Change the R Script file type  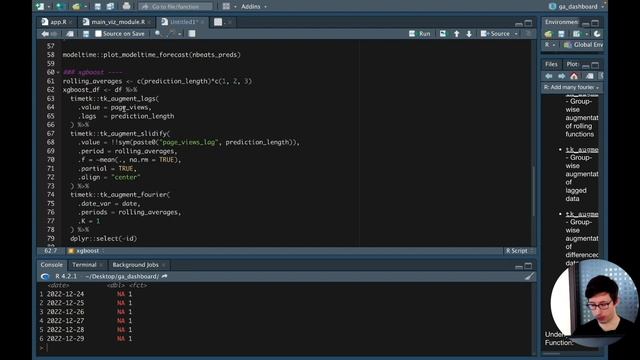click(x=519, y=251)
